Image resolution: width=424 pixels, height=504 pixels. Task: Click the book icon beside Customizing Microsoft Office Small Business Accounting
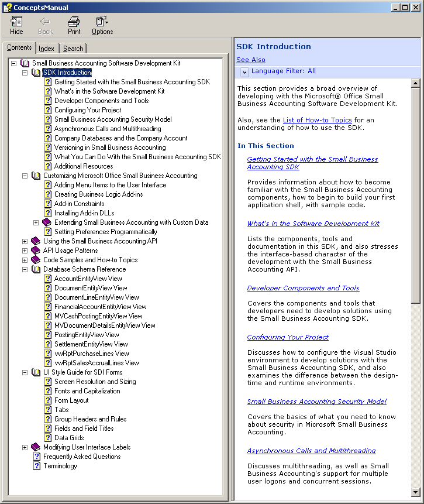tap(36, 176)
